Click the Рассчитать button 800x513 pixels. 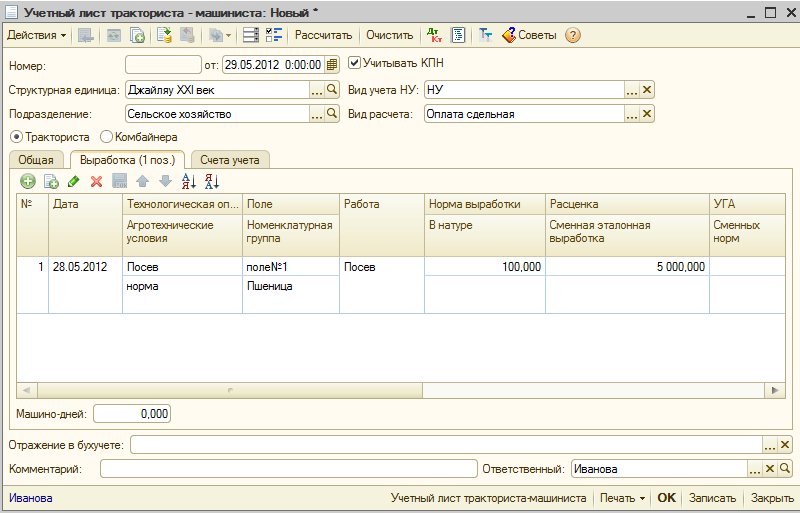click(x=323, y=35)
